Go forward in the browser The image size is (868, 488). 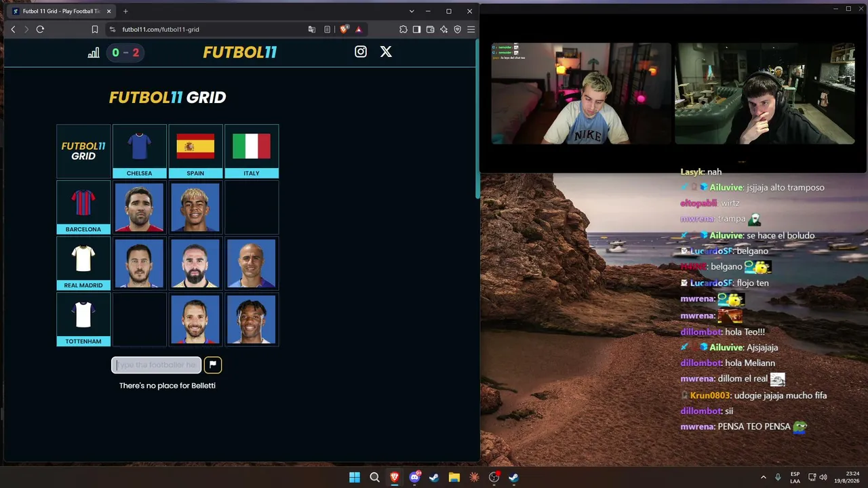[26, 29]
